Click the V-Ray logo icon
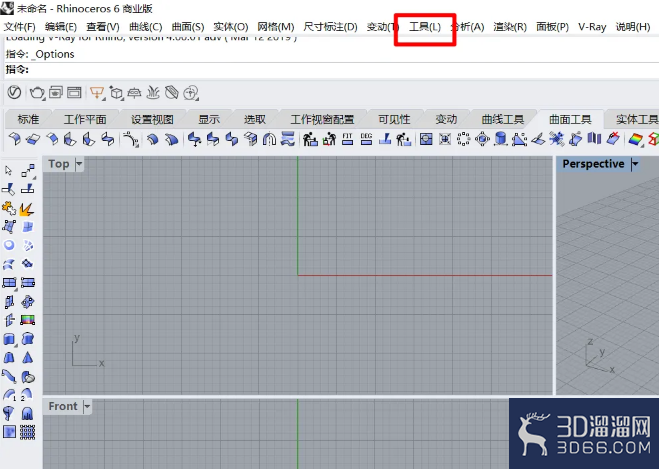The height and width of the screenshot is (469, 659). point(14,92)
